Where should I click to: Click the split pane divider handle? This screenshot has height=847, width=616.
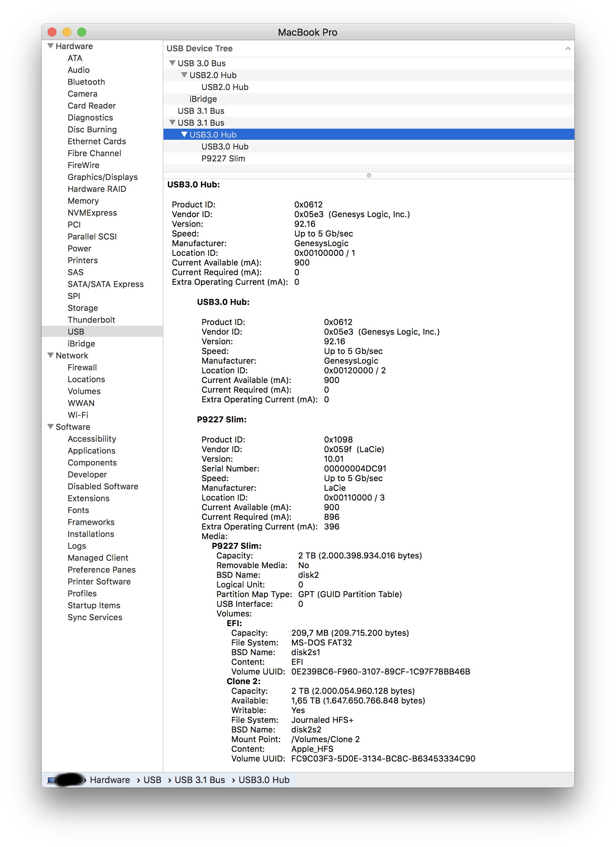pos(369,175)
